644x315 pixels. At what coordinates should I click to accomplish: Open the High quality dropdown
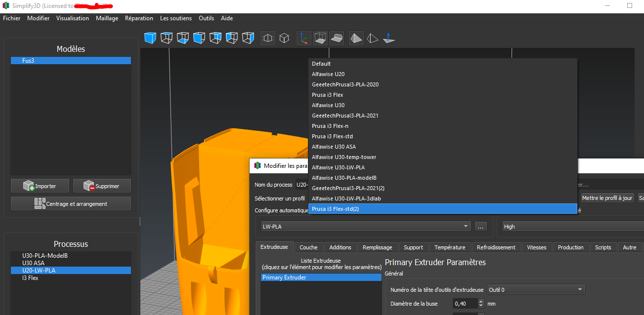click(573, 227)
